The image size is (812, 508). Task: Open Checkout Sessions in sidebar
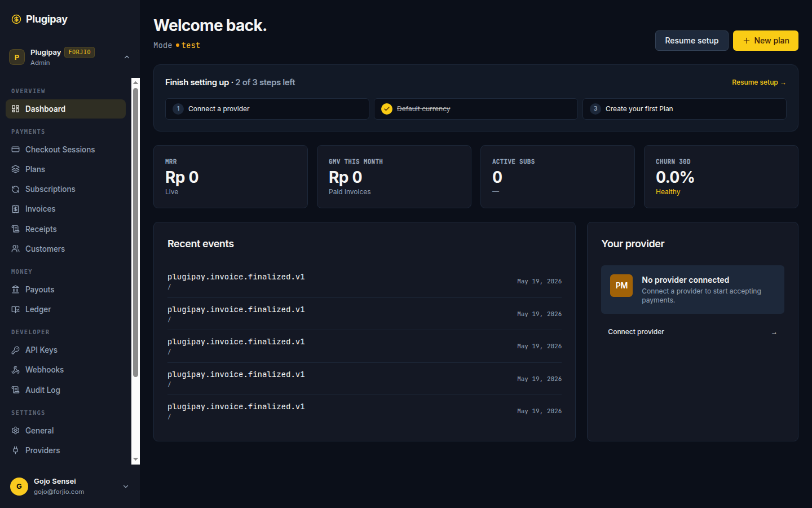click(65, 150)
